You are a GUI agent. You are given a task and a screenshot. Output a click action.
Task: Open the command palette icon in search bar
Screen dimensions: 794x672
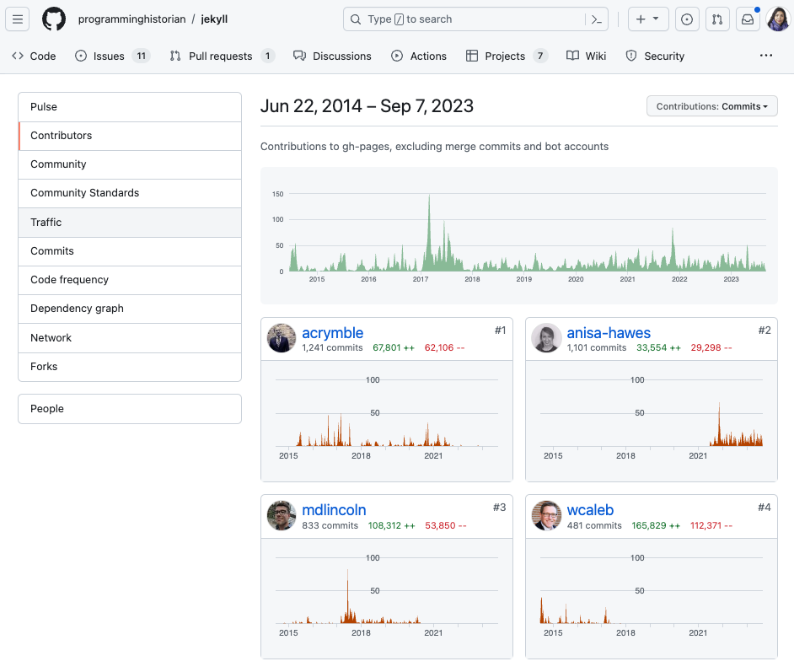pyautogui.click(x=596, y=19)
